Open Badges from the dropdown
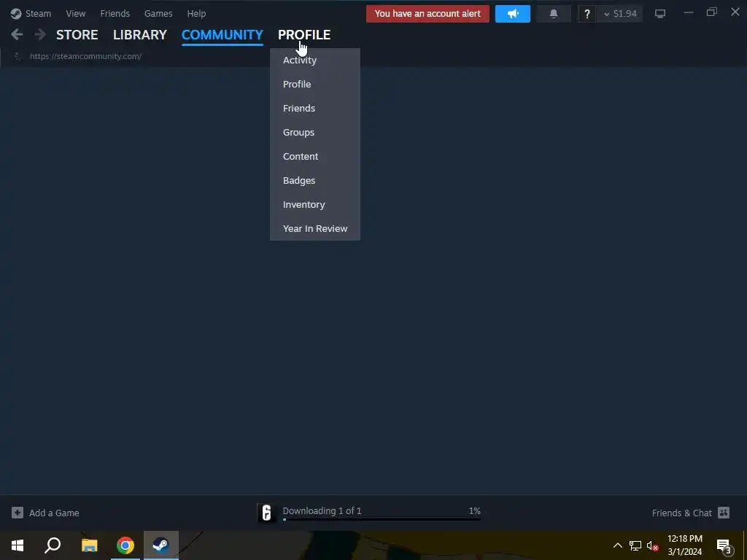This screenshot has width=747, height=560. [315, 181]
